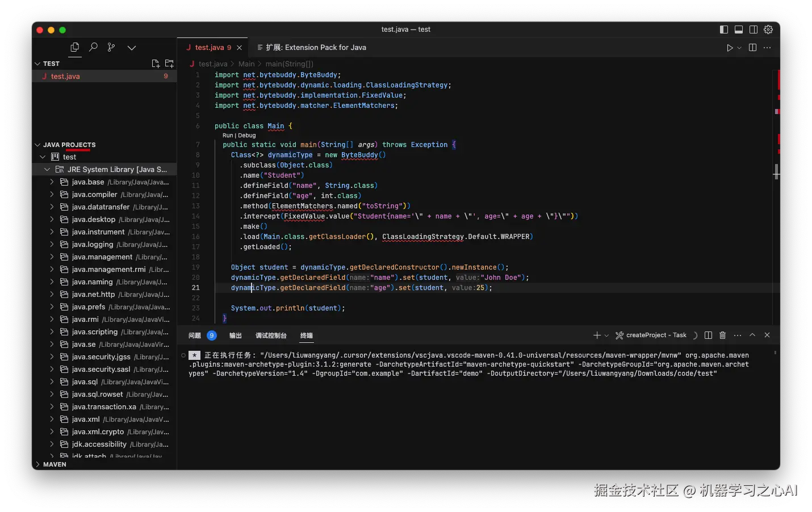Click Debug code lens above main
Image resolution: width=812 pixels, height=512 pixels.
(x=247, y=136)
